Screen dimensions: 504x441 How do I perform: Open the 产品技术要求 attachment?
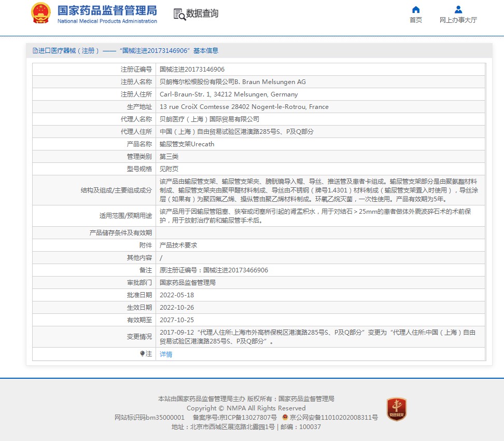(178, 245)
